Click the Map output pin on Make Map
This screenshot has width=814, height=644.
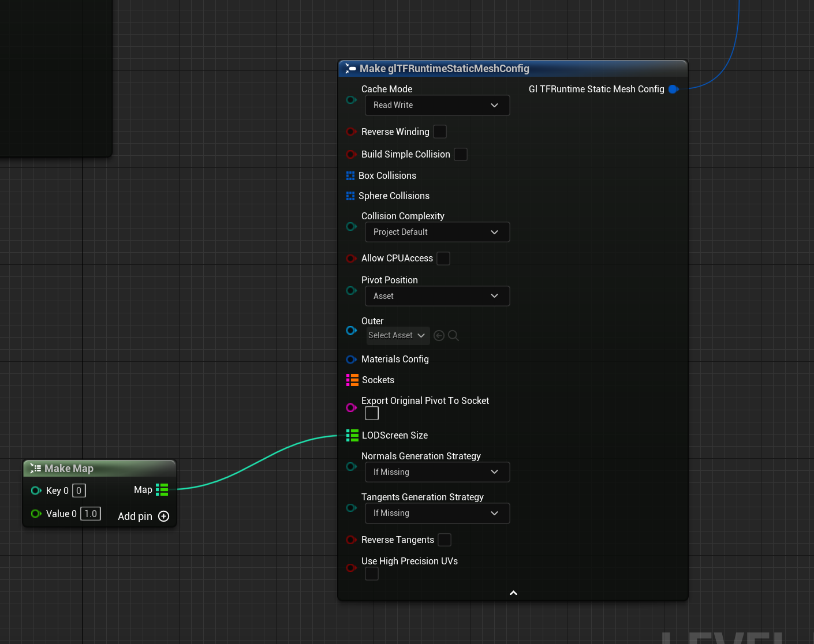pos(162,489)
